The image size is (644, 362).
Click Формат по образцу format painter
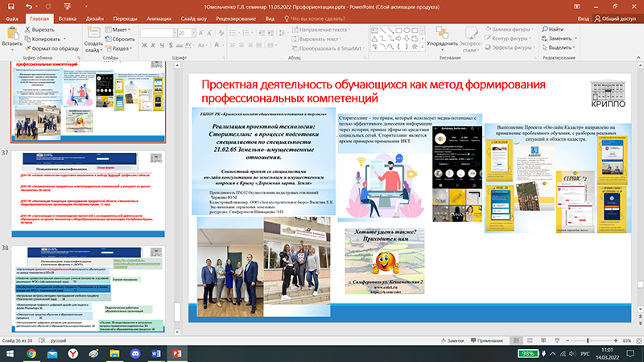pos(52,48)
